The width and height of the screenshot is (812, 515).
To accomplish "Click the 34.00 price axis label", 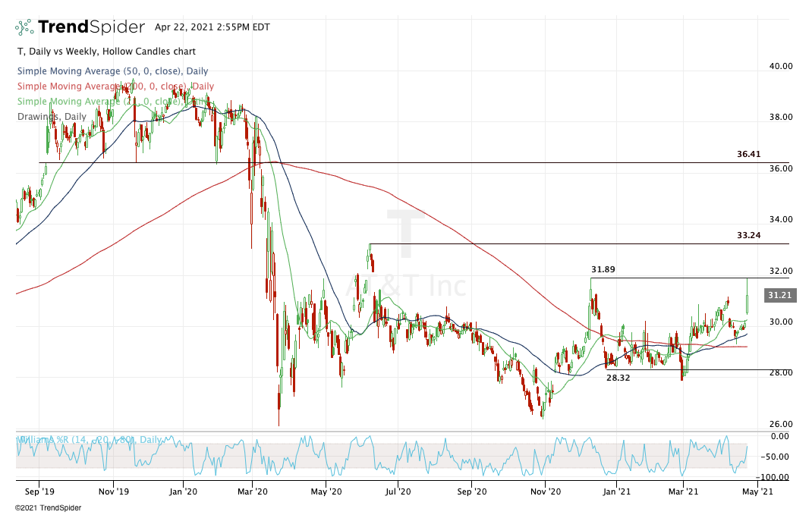I will coord(781,219).
